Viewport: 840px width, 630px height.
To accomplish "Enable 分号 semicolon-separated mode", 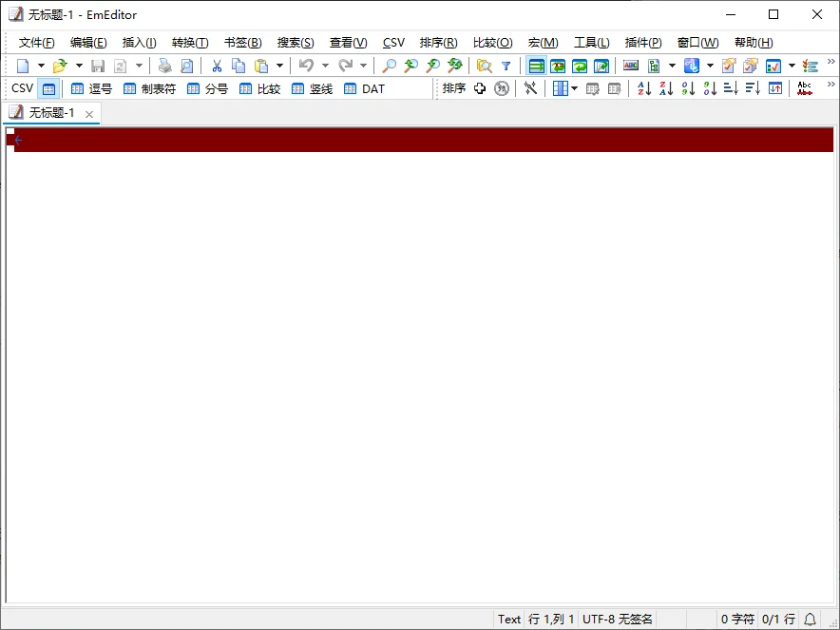I will (208, 89).
